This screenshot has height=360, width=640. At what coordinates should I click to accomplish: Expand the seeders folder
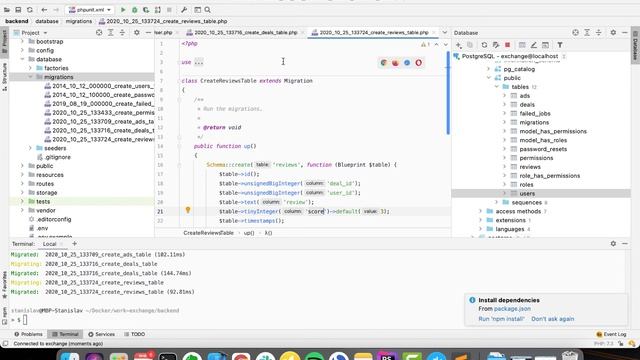pos(30,148)
